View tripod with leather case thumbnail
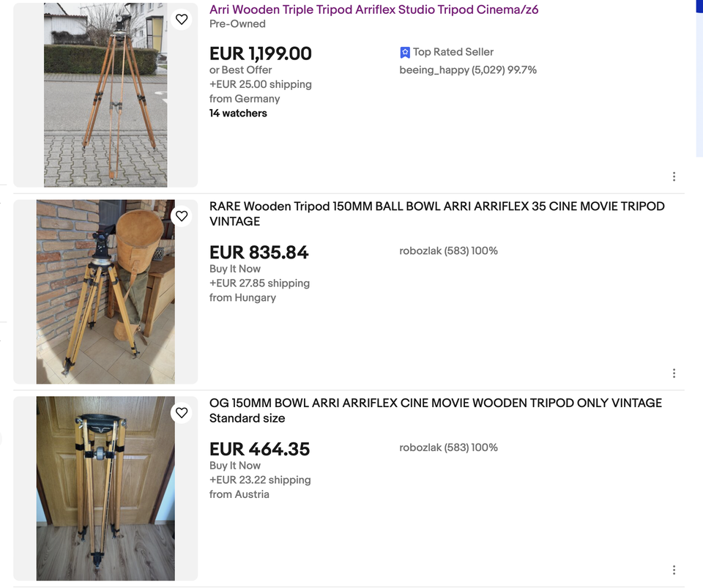Viewport: 703px width, 588px height. click(105, 291)
